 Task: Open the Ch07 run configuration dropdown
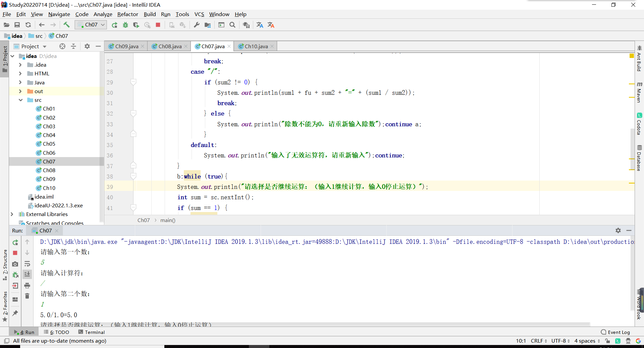(x=91, y=25)
